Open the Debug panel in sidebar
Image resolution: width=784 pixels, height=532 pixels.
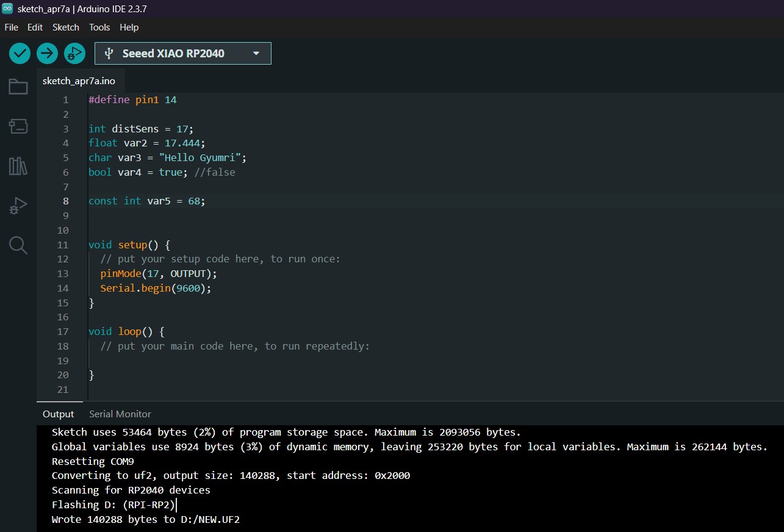[x=18, y=206]
